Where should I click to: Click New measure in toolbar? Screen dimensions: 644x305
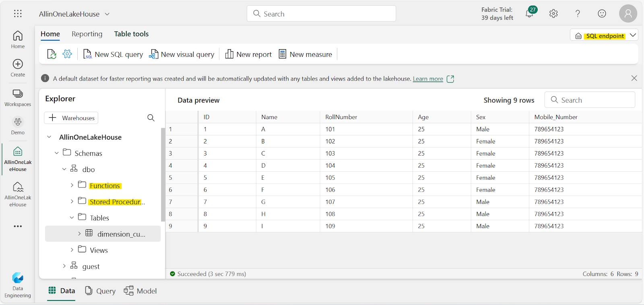[305, 54]
